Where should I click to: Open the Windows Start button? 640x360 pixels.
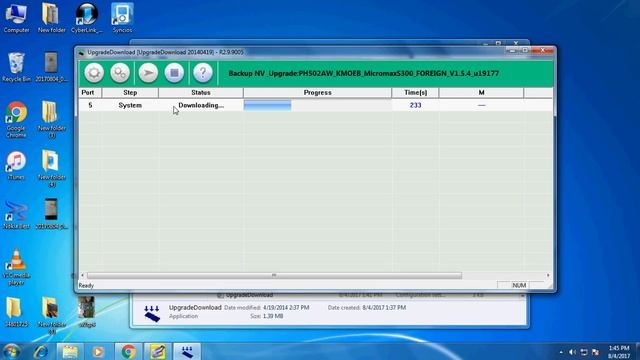click(11, 351)
